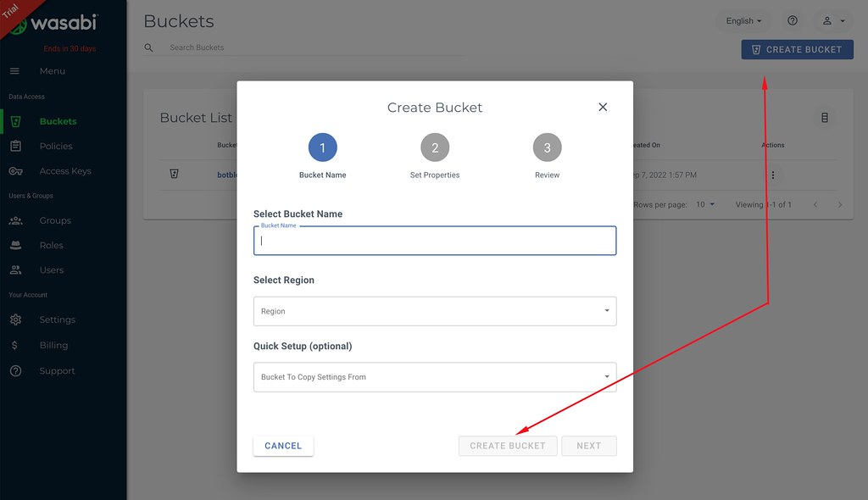Click the CANCEL button
Screen dimensions: 868x500
[283, 446]
